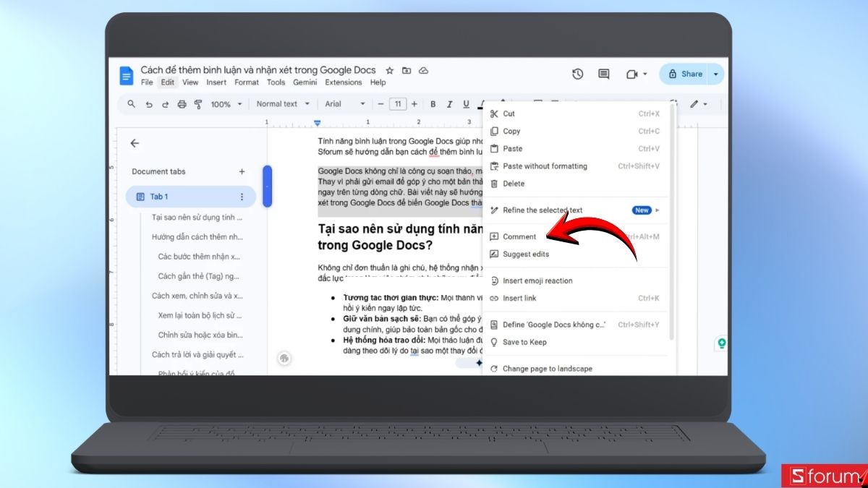Star the document title

(x=389, y=71)
